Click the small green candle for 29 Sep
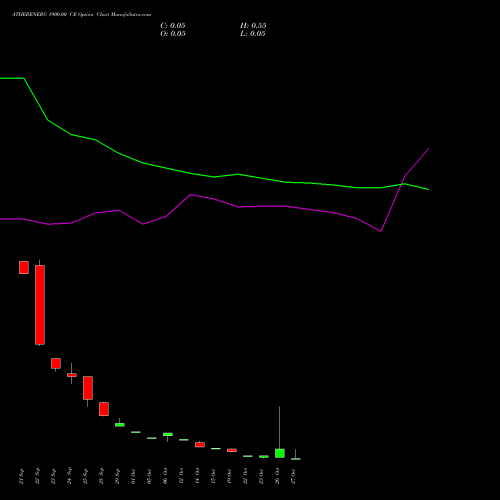The image size is (500, 500). 120,425
